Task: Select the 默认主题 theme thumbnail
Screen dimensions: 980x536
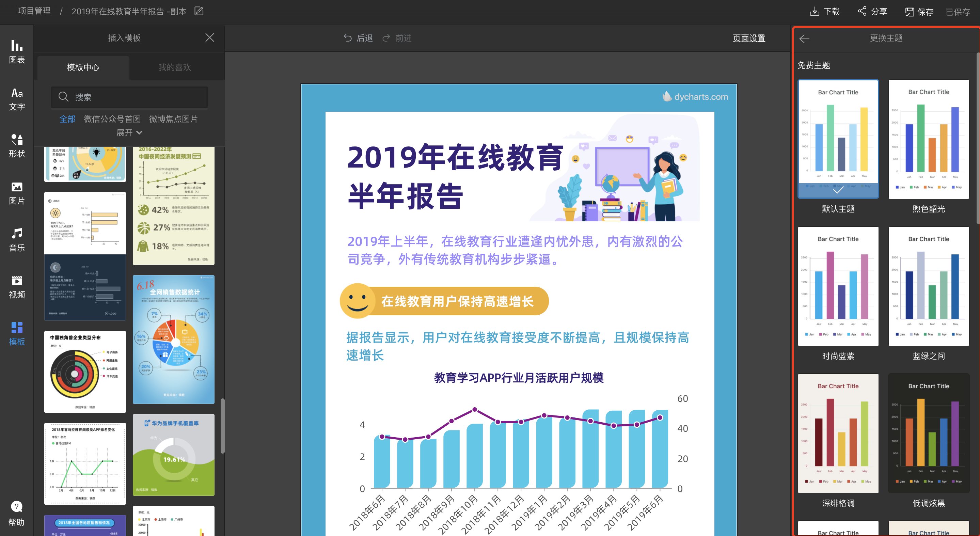Action: click(x=838, y=139)
